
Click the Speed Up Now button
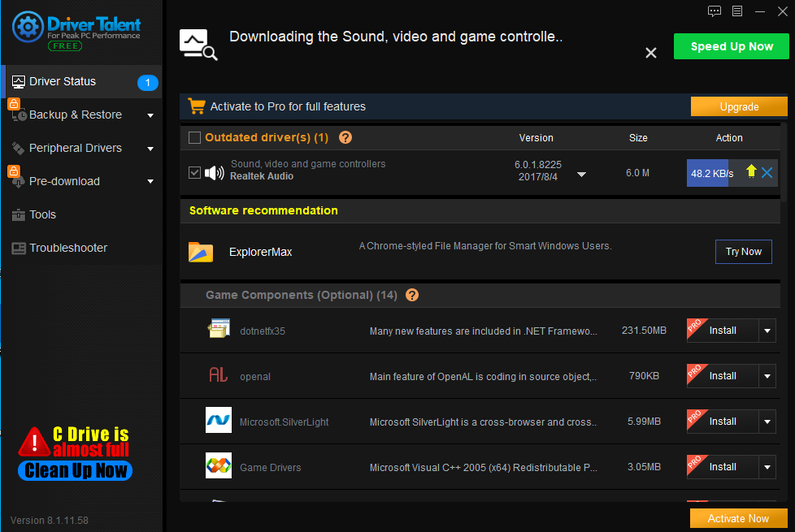[x=731, y=46]
